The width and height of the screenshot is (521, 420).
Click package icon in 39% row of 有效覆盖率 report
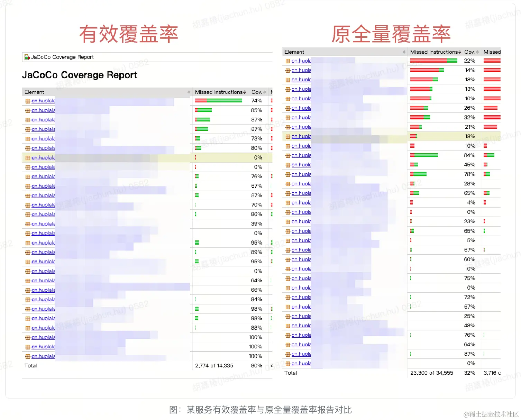(x=28, y=224)
